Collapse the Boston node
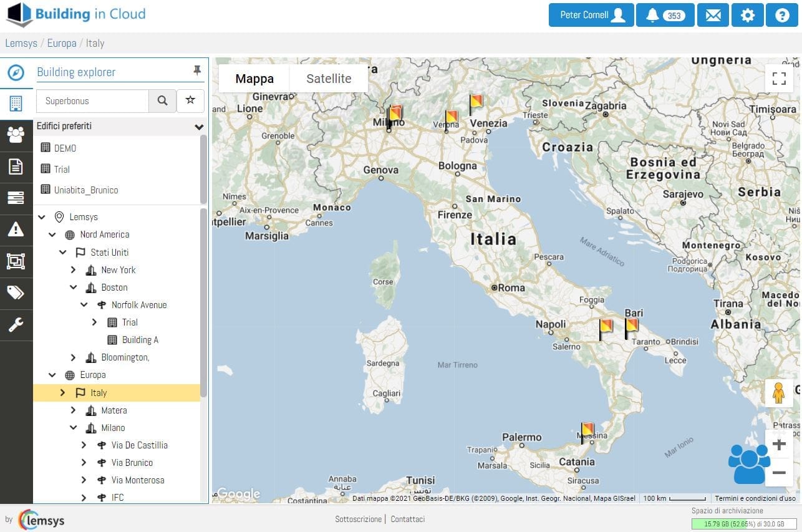Image resolution: width=802 pixels, height=532 pixels. coord(73,288)
